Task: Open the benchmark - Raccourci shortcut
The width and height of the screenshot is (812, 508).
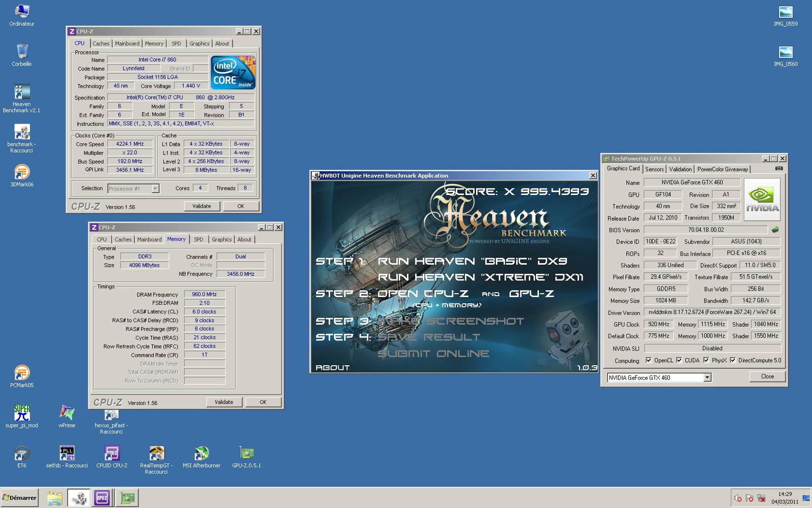Action: click(21, 138)
